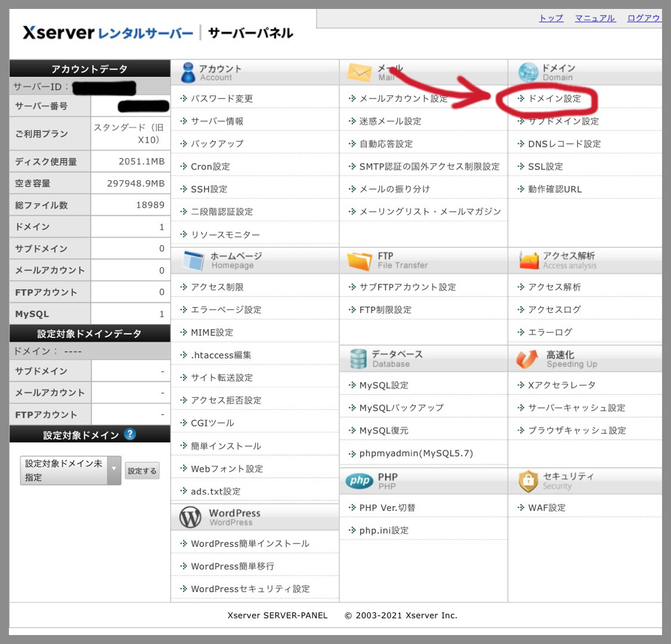Open メールアカウント設定

coord(404,98)
